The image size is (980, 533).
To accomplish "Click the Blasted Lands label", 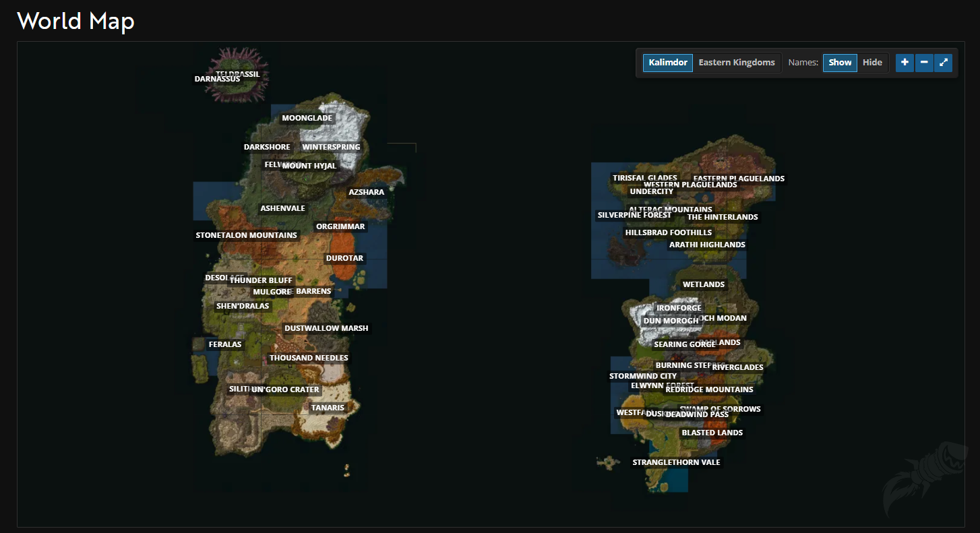I will tap(712, 433).
